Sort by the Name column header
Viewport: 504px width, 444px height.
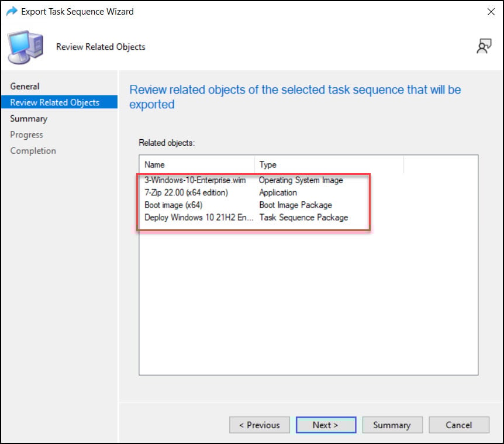click(x=196, y=164)
